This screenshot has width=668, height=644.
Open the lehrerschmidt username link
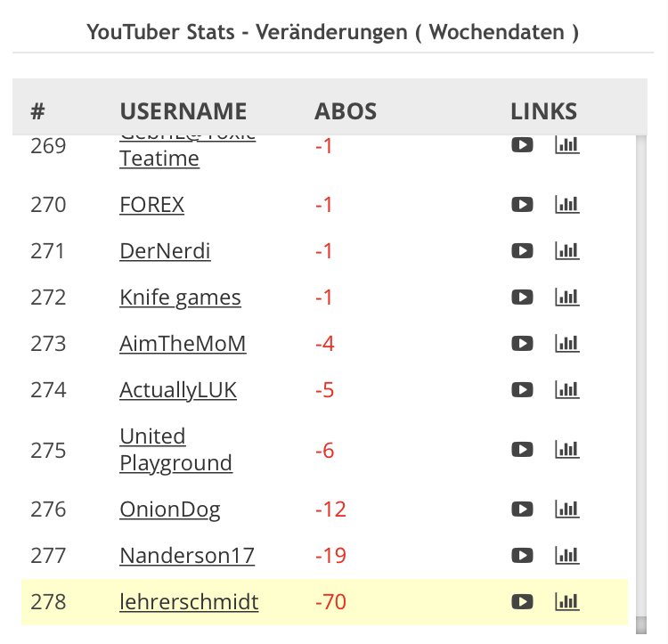point(189,602)
